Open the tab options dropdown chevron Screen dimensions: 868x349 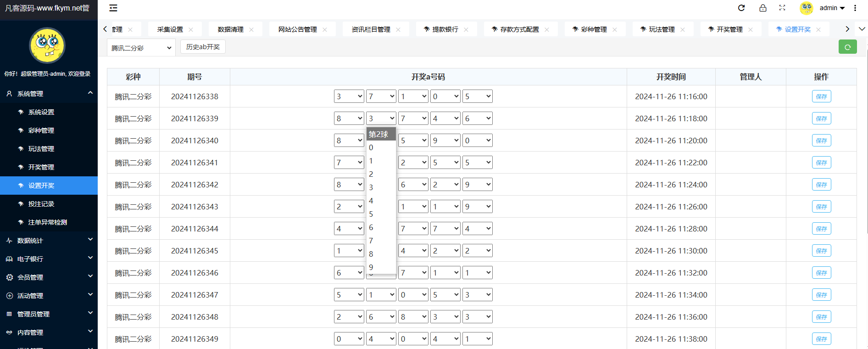[862, 29]
